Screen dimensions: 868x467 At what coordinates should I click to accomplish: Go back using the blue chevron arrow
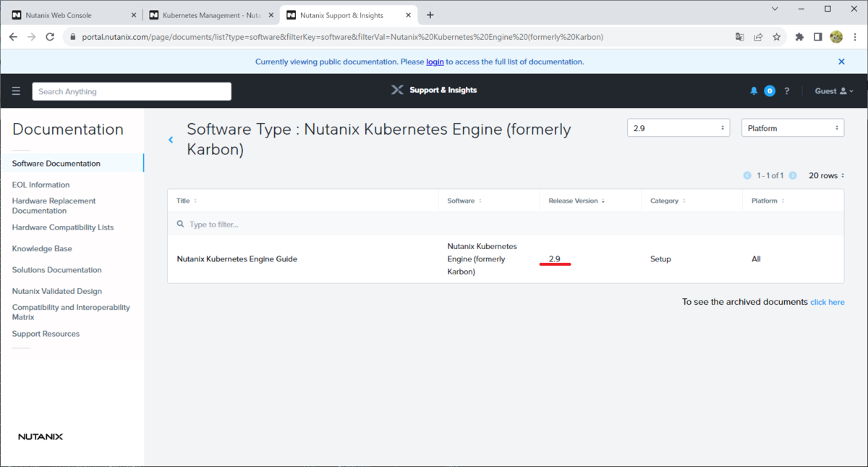point(171,140)
